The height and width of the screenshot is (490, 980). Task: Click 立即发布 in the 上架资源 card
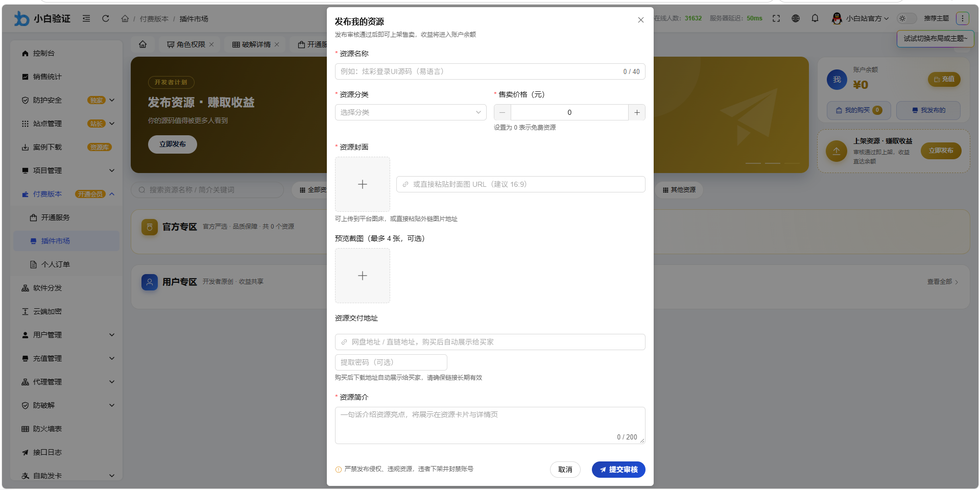click(x=941, y=151)
